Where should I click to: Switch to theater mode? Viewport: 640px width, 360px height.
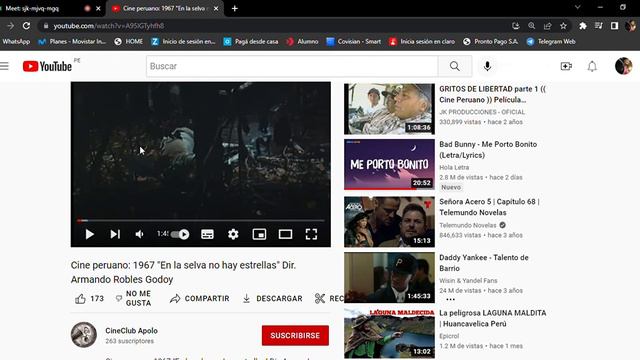[x=285, y=234]
